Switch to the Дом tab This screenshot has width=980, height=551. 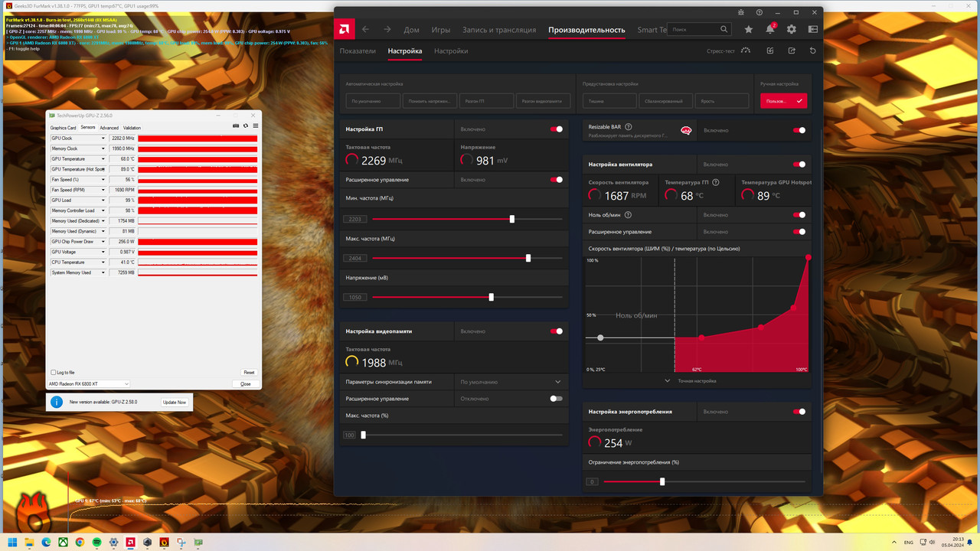(x=411, y=30)
